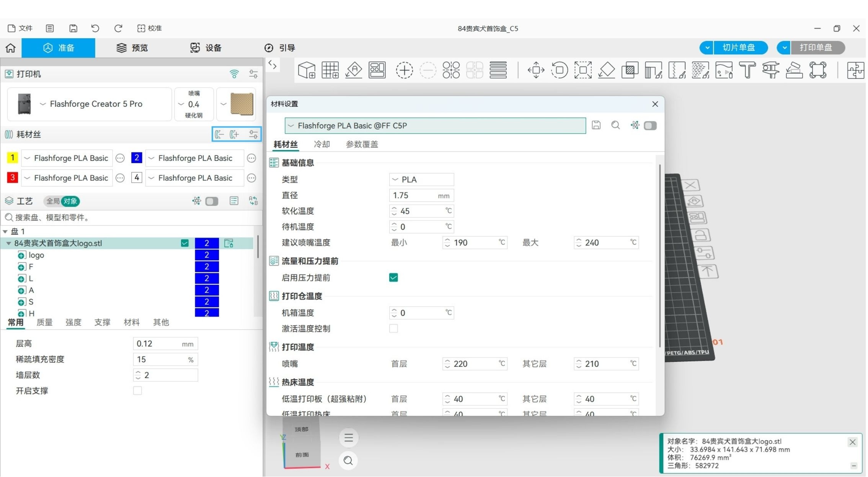Open filament 4 Flashforge PLA Basic dropdown
Viewport: 868px width, 477px height.
(194, 178)
